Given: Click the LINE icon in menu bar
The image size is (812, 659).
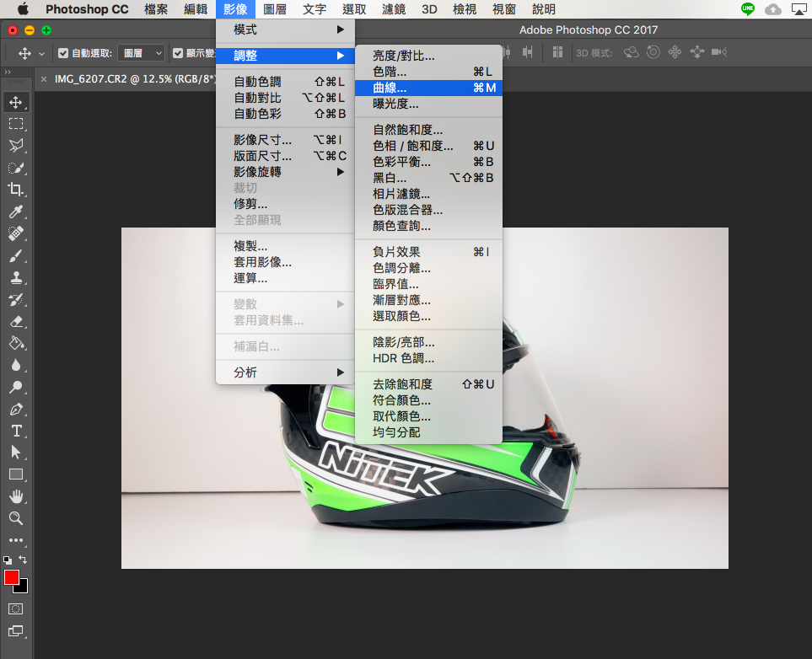Looking at the screenshot, I should click(748, 8).
